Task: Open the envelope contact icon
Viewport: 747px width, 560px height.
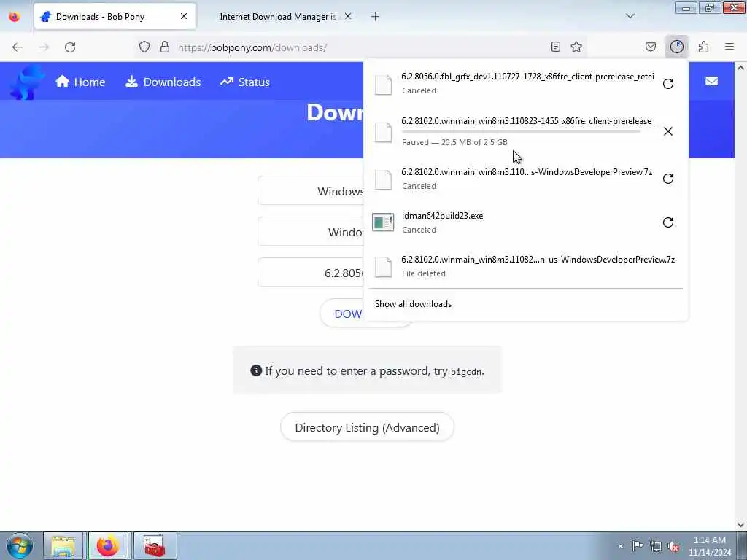Action: [711, 81]
